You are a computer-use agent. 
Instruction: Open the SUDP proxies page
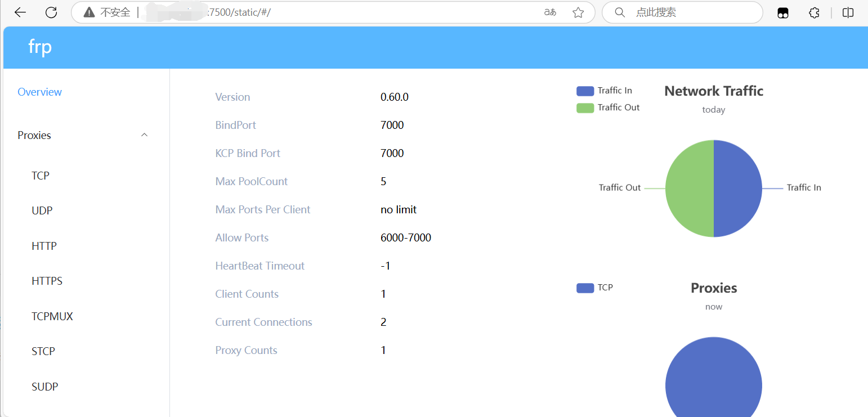click(45, 387)
